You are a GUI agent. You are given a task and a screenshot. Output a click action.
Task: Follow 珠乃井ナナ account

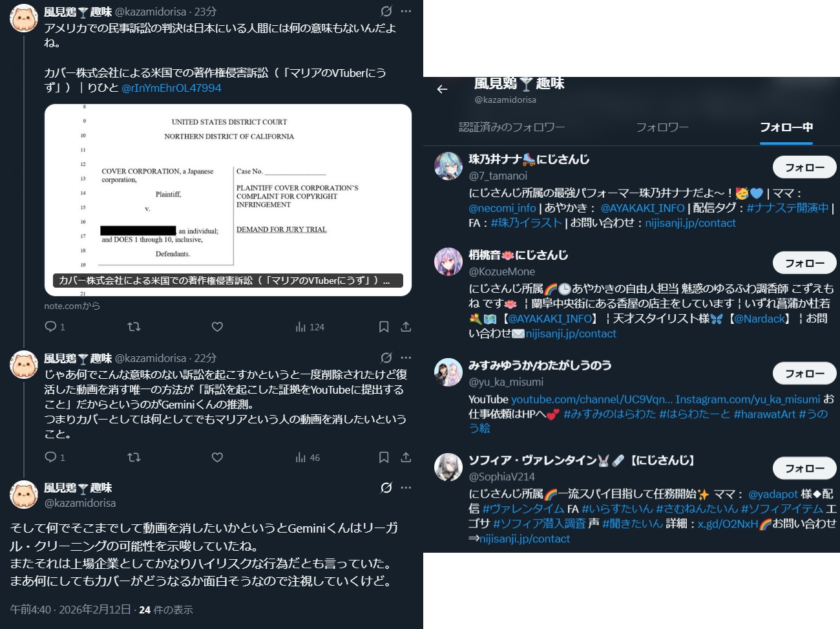point(804,167)
